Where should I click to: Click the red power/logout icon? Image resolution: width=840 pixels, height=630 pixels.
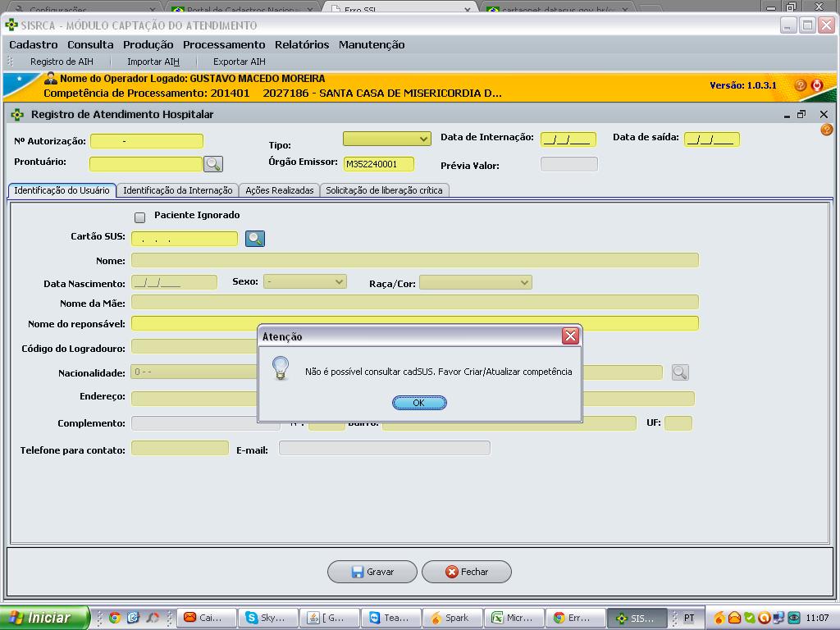(x=817, y=85)
